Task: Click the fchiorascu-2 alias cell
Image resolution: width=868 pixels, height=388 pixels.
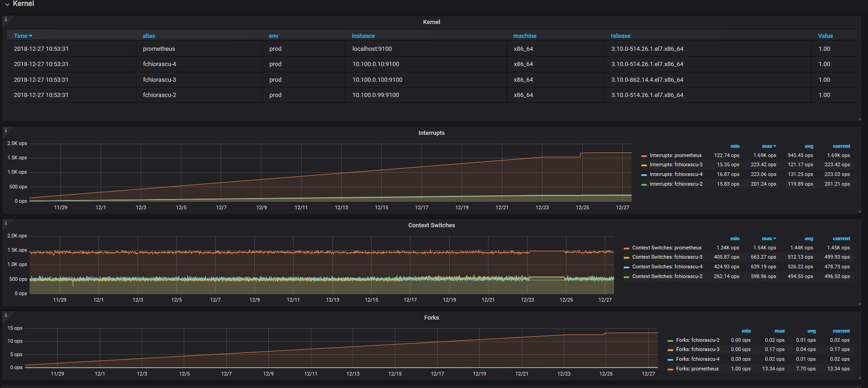Action: click(x=199, y=95)
